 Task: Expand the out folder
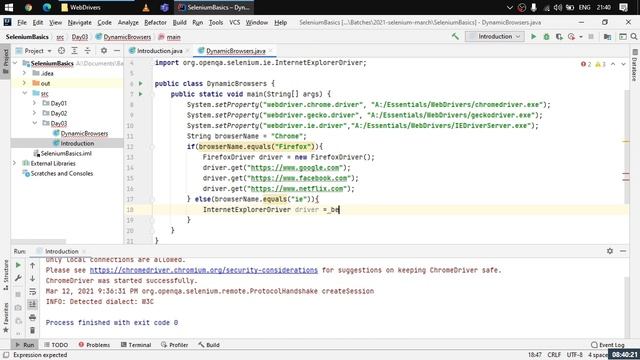[x=24, y=83]
